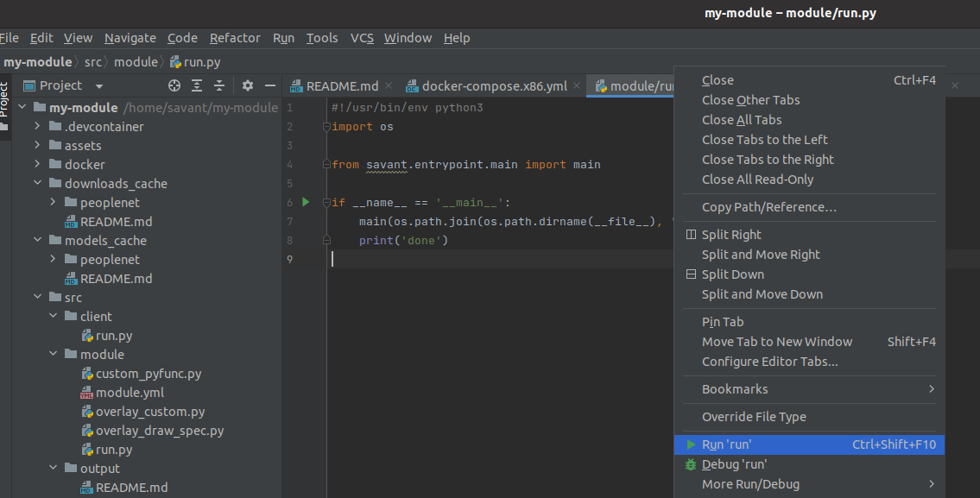This screenshot has height=498, width=980.
Task: Click the Debug 'run' bug icon
Action: click(x=691, y=464)
